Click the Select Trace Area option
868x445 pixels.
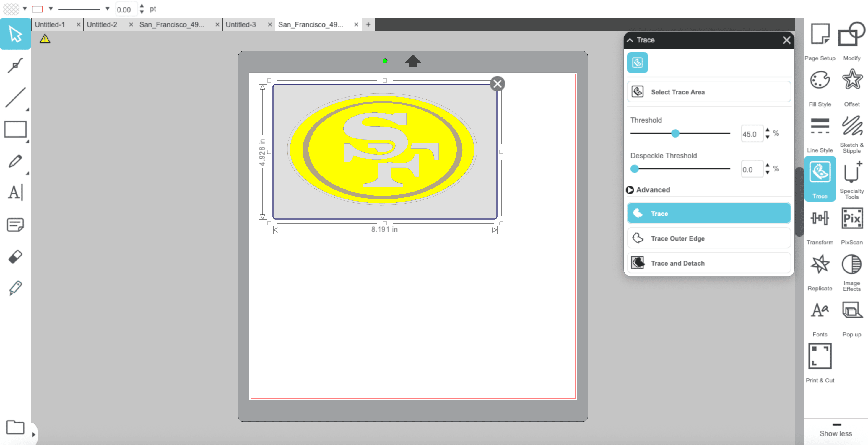tap(708, 91)
